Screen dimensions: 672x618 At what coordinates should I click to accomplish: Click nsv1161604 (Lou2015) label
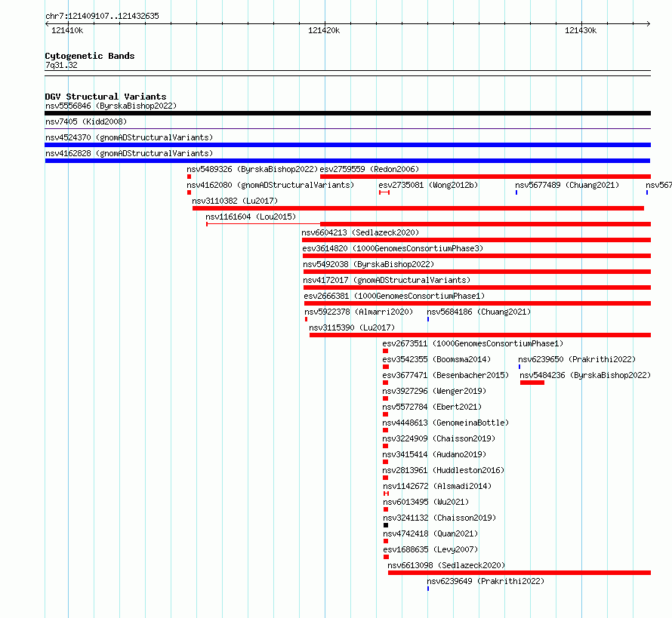click(x=251, y=217)
